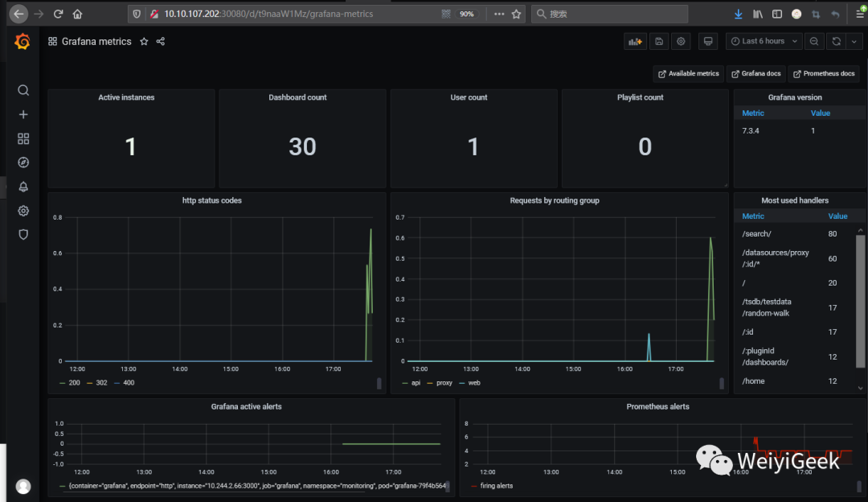This screenshot has width=868, height=502.
Task: Open the http status codes panel title menu
Action: pos(212,200)
